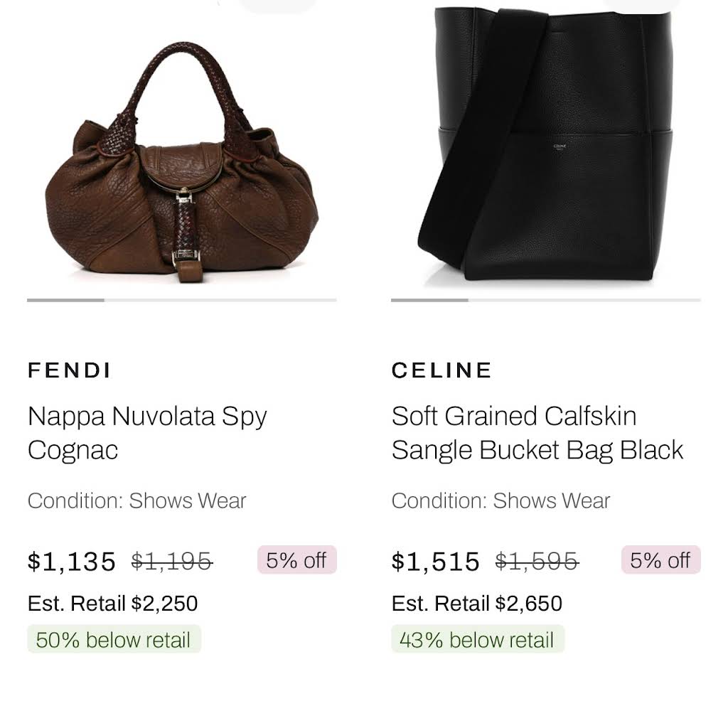Click the Celine 5% off badge
The image size is (728, 728).
[x=660, y=560]
